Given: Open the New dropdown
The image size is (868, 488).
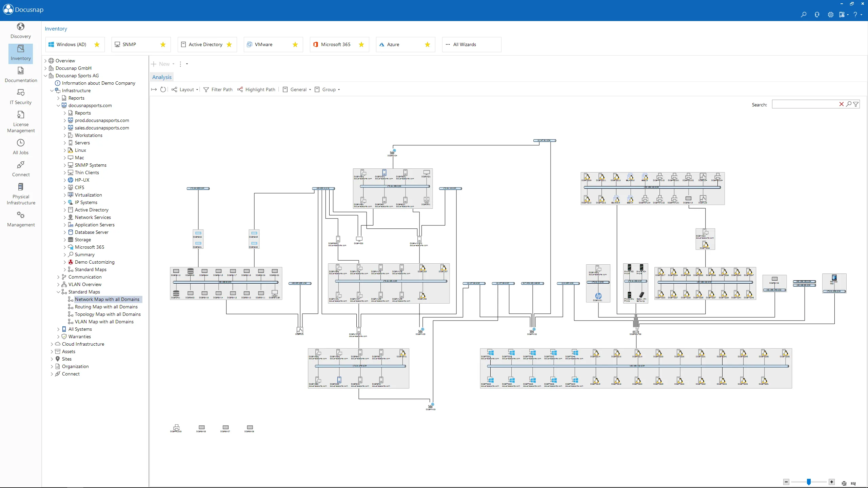Looking at the screenshot, I should pyautogui.click(x=163, y=64).
